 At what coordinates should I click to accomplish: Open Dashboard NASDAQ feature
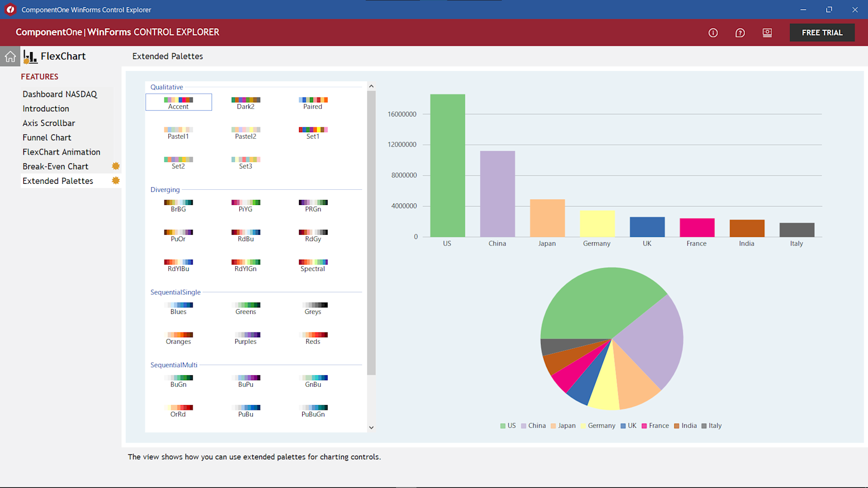(60, 94)
